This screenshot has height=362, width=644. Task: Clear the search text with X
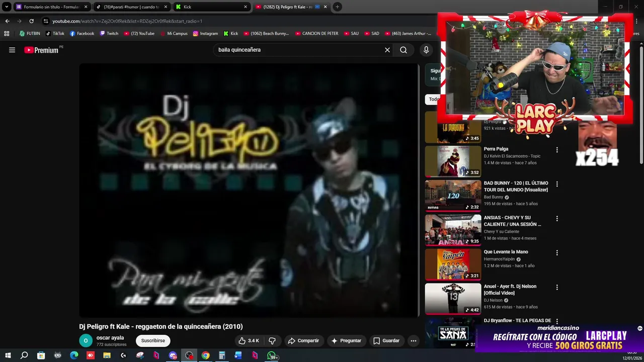[387, 50]
